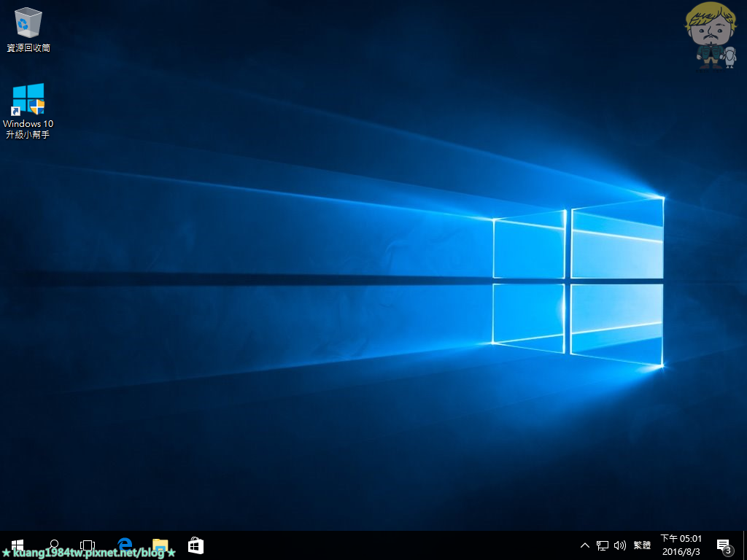Open the Start menu

pos(18,545)
